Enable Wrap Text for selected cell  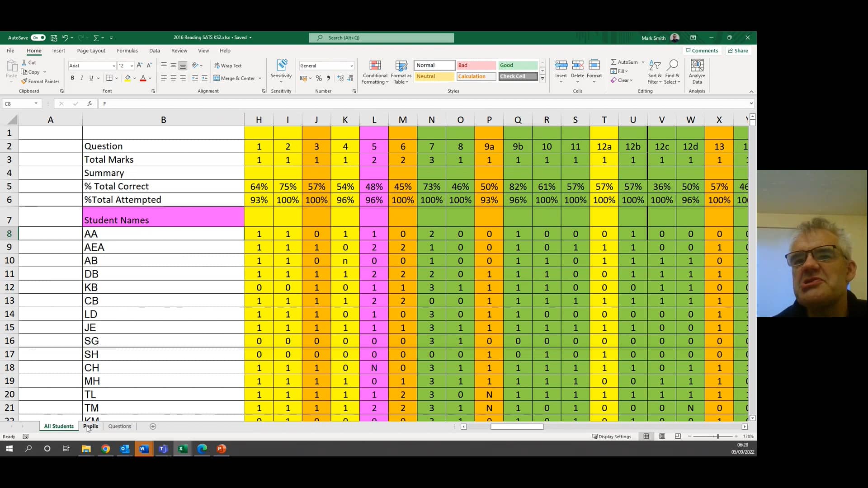229,66
